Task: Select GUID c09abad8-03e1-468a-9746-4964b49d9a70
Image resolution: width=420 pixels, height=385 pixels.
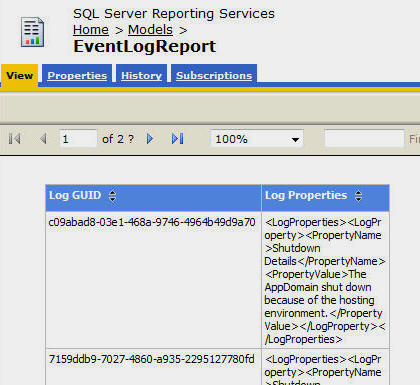Action: point(152,222)
